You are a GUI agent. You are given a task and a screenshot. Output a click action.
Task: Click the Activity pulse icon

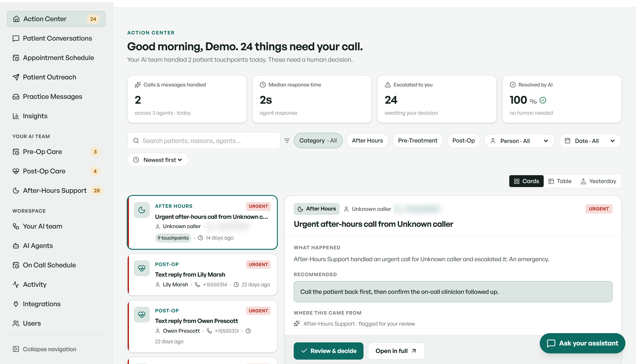pos(16,285)
